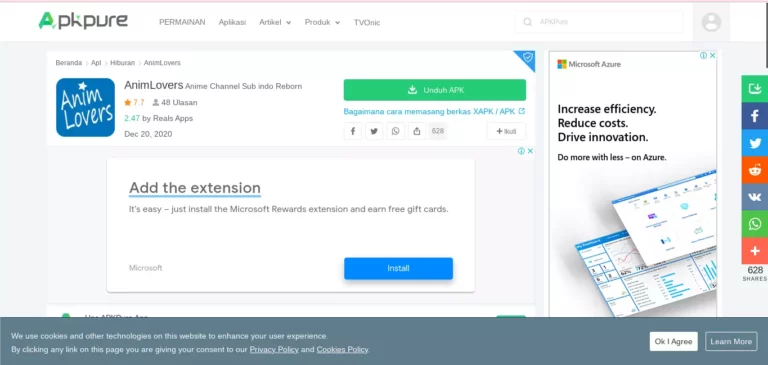This screenshot has height=365, width=768.
Task: Expand the Produk dropdown menu
Action: pyautogui.click(x=322, y=22)
